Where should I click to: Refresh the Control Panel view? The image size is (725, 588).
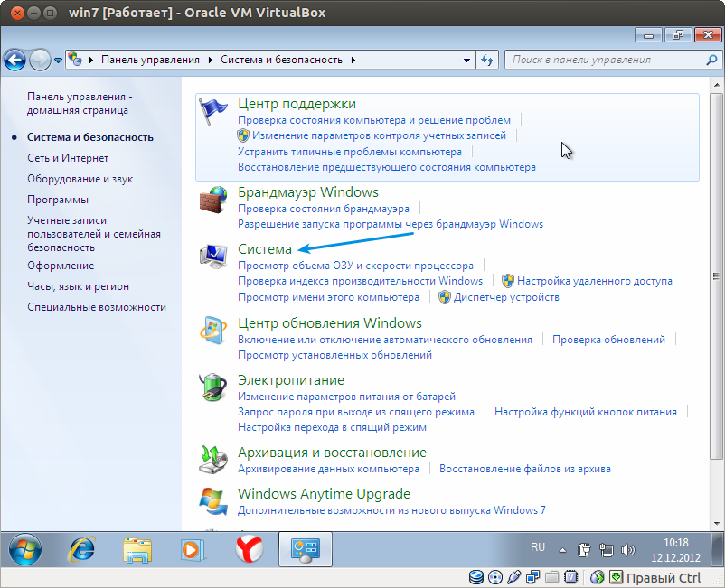[x=487, y=60]
